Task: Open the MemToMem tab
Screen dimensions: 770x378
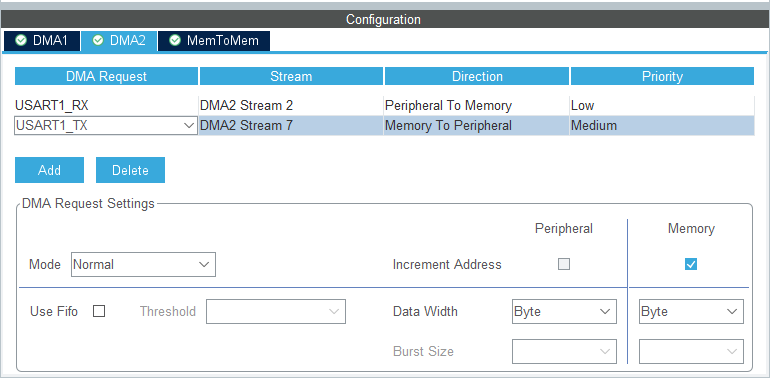Action: pyautogui.click(x=214, y=41)
